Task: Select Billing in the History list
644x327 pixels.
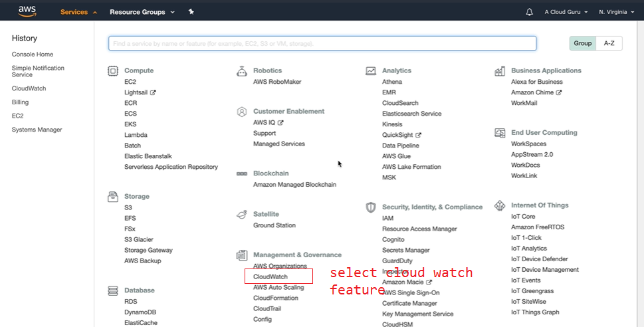Action: (x=21, y=102)
